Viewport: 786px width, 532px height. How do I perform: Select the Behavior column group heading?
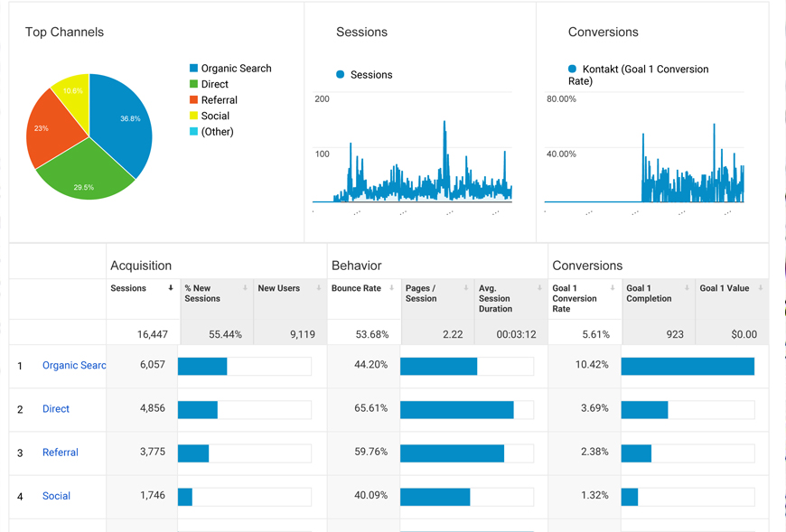[x=356, y=266]
